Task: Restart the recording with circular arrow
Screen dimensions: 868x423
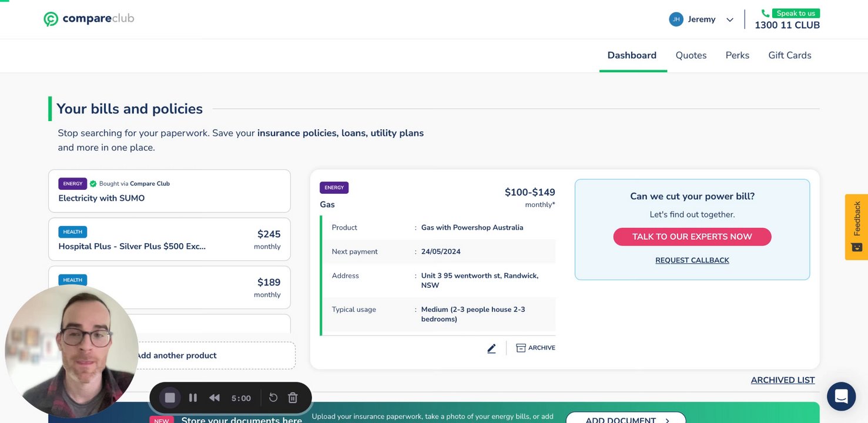Action: pos(273,398)
